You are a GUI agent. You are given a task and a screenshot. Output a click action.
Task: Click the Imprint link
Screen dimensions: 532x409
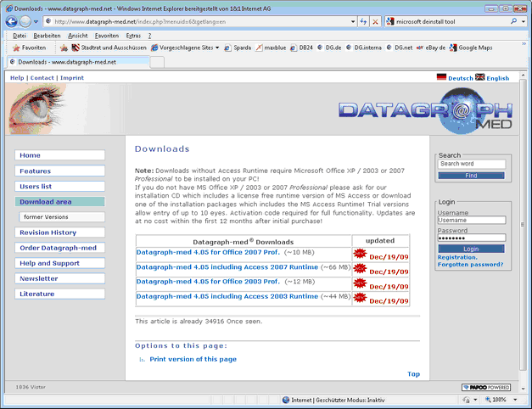tap(72, 78)
